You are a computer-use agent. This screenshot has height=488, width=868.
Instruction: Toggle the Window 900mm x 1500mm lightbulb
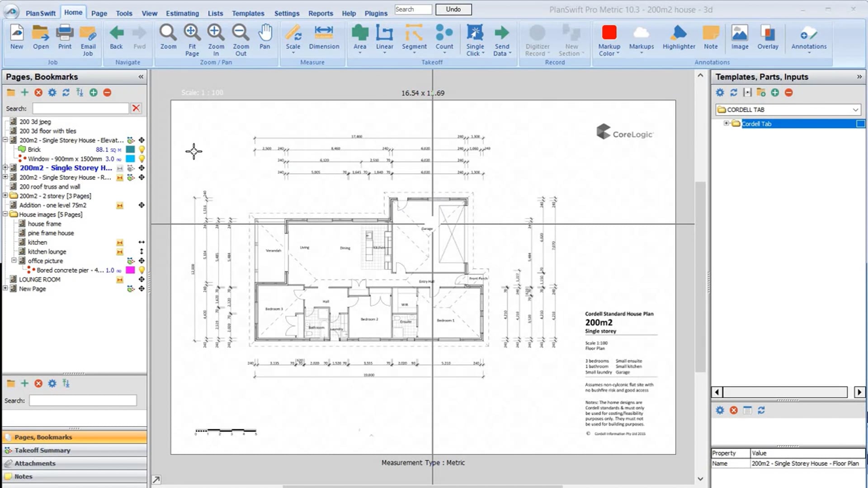point(142,159)
